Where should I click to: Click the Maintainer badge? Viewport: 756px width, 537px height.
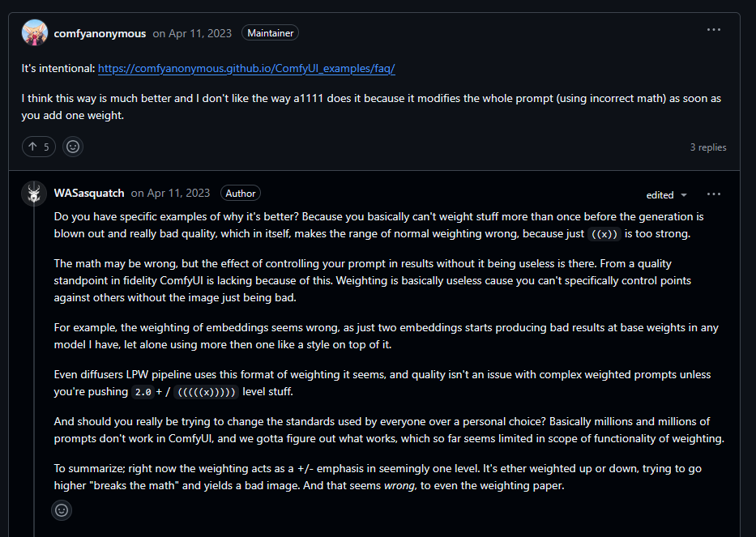pos(270,32)
